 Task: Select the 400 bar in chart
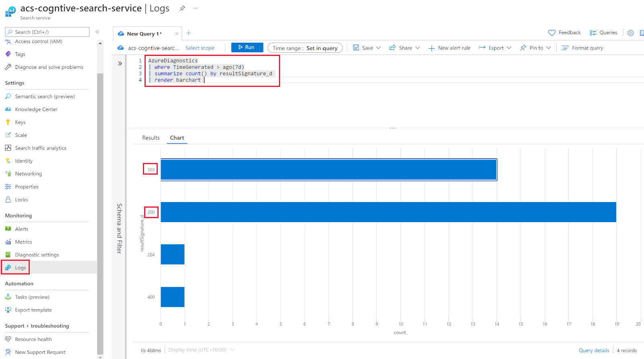(173, 297)
